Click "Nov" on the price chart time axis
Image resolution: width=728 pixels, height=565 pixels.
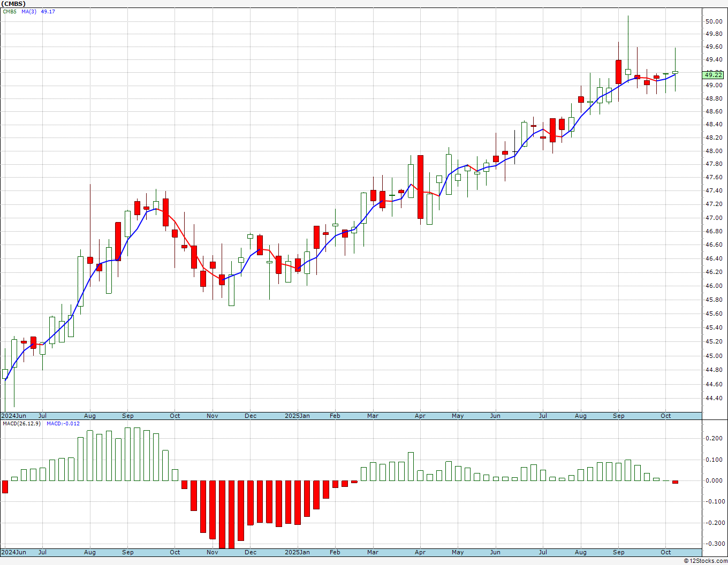(x=213, y=416)
